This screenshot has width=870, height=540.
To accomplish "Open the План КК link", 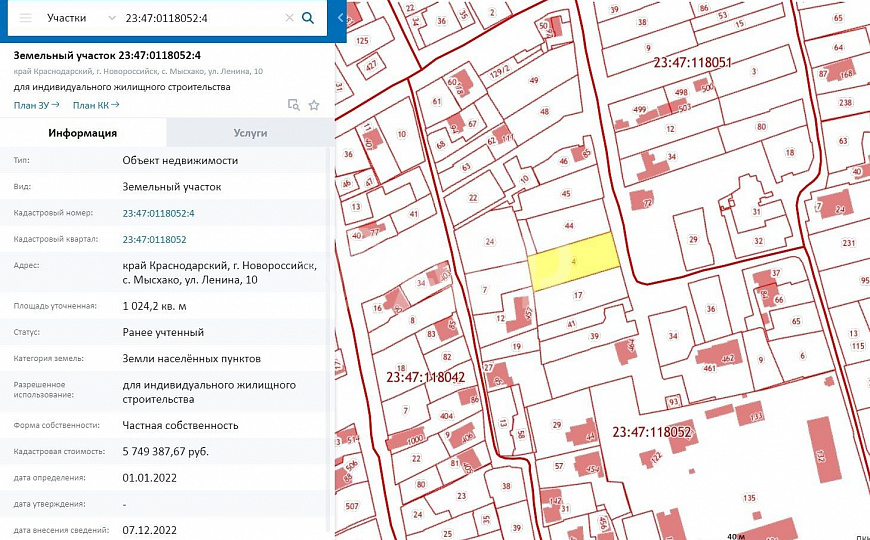I will tap(96, 104).
